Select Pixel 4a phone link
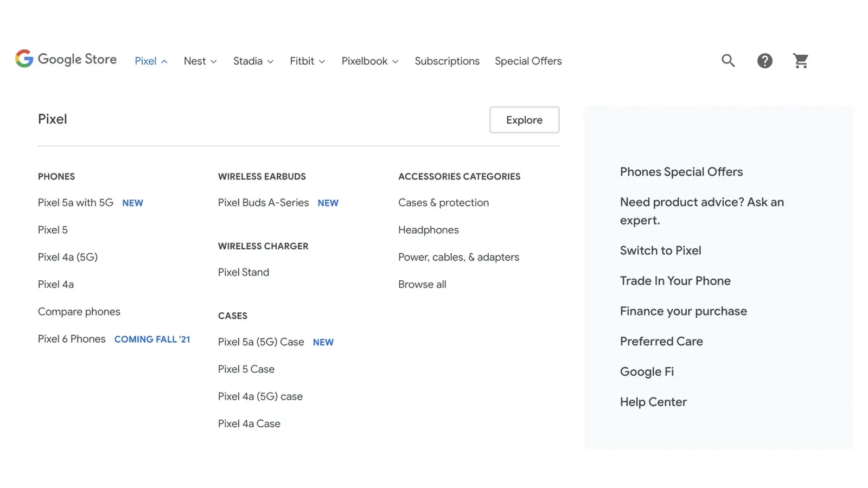 56,284
